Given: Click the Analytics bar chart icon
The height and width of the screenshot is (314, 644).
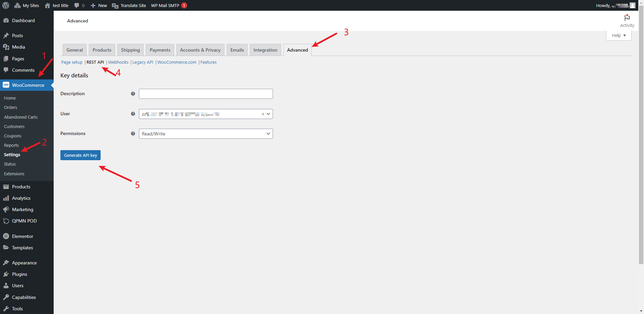Looking at the screenshot, I should click(x=6, y=198).
